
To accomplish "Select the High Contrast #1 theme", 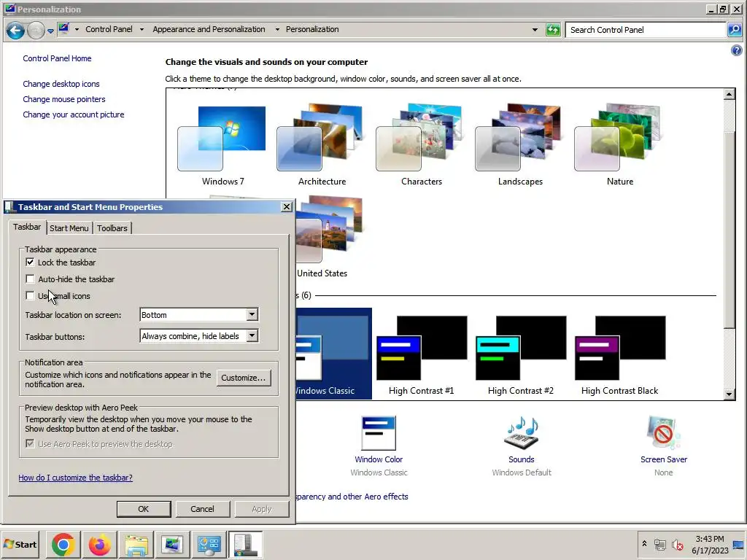I will [421, 354].
